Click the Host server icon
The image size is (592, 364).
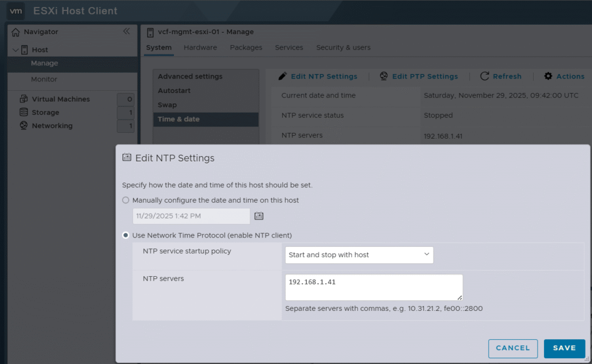click(24, 50)
